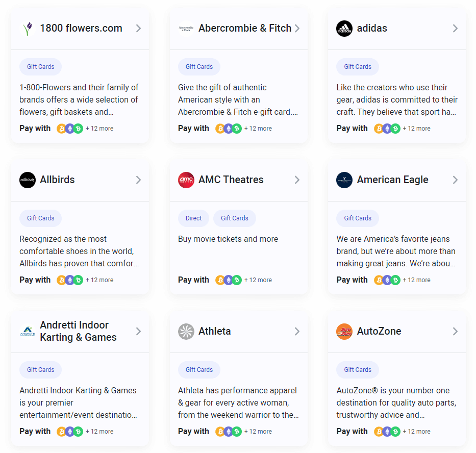Click the AMC Theatres logo icon

coord(186,180)
